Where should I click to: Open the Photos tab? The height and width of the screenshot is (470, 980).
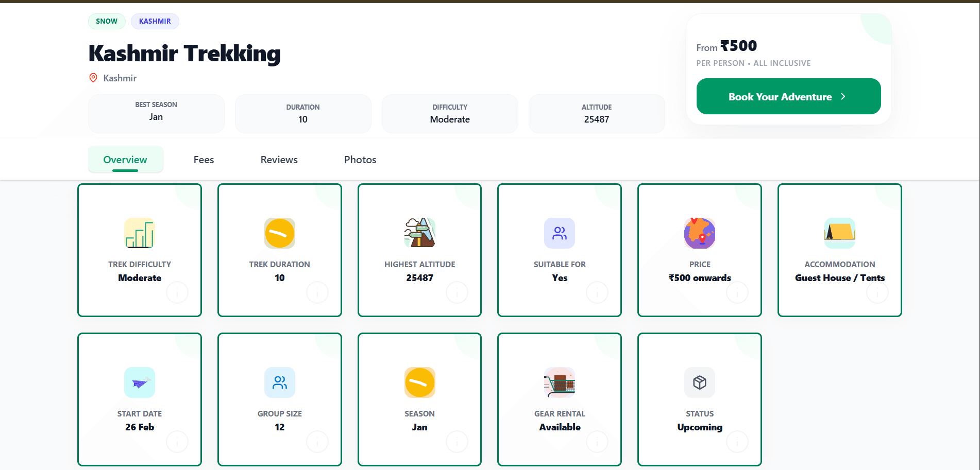pyautogui.click(x=360, y=160)
